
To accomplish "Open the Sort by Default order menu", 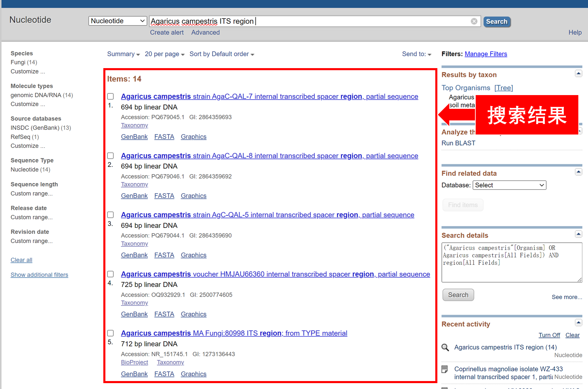I will pyautogui.click(x=222, y=54).
